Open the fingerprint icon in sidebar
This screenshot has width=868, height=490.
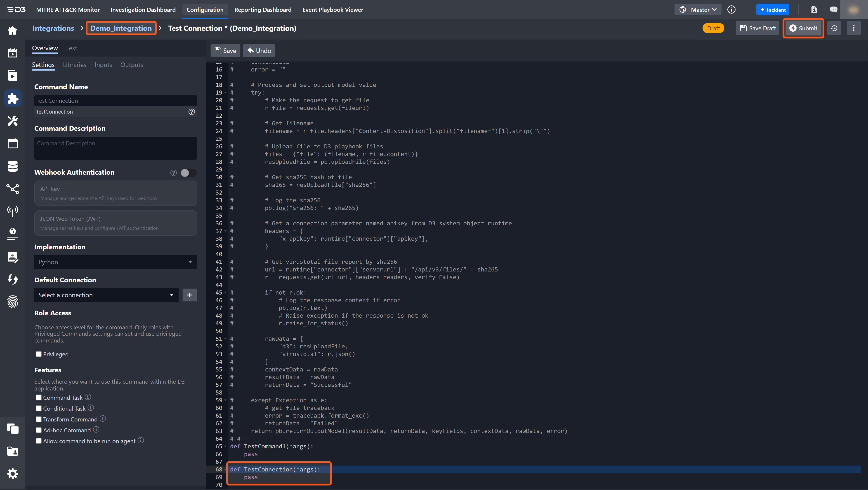pyautogui.click(x=12, y=302)
